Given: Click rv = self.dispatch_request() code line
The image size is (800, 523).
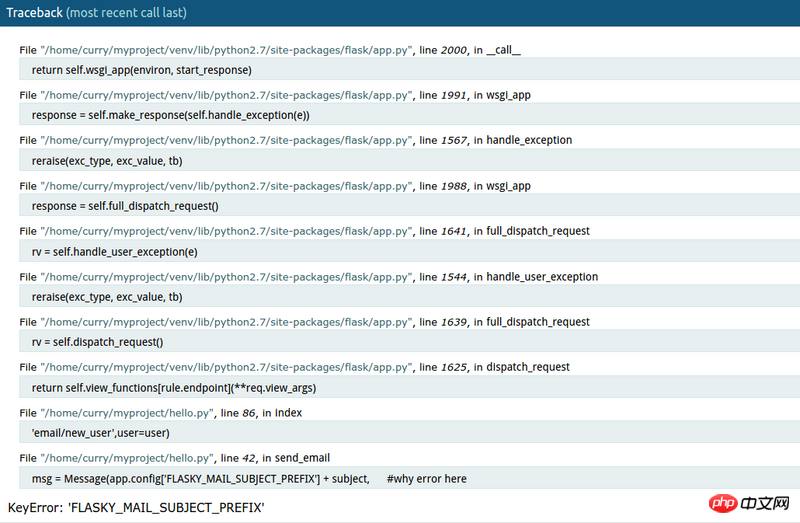Looking at the screenshot, I should coord(409,342).
